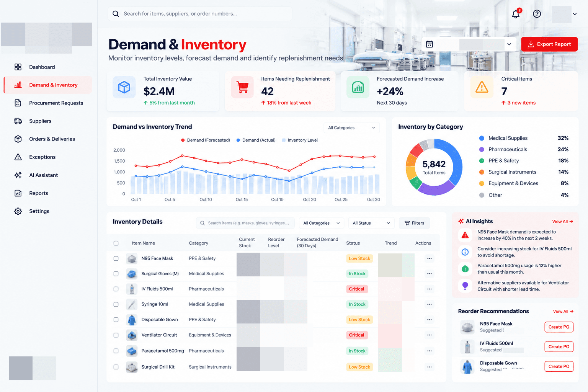The width and height of the screenshot is (588, 392).
Task: Open the Inventory Details All Categories dropdown
Action: (321, 223)
